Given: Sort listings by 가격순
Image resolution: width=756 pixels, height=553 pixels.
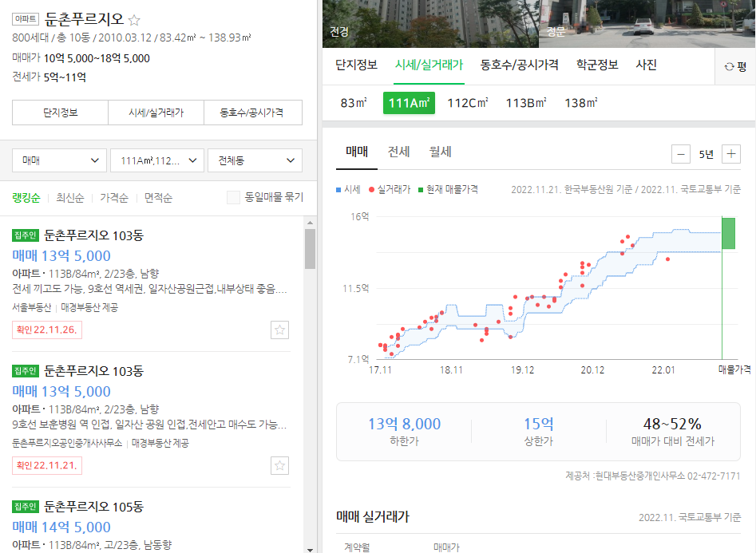Looking at the screenshot, I should point(114,198).
